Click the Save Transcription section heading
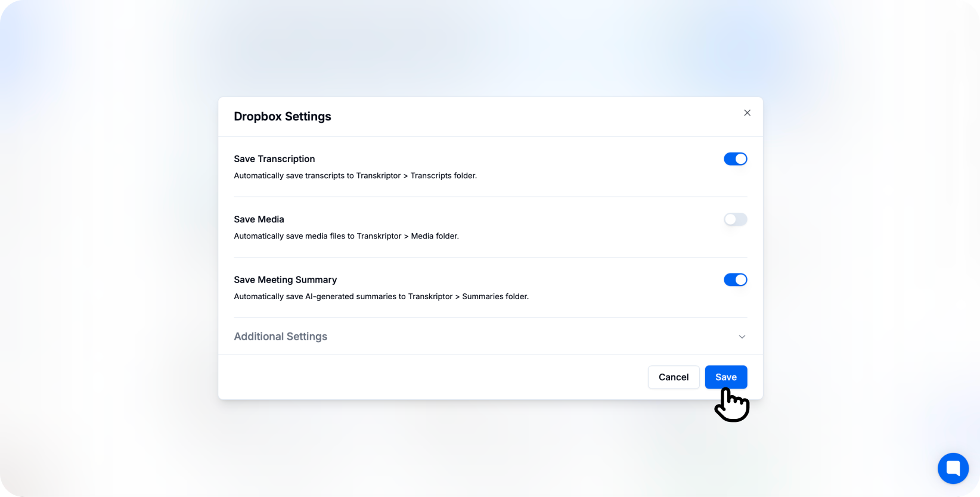Viewport: 980px width, 497px height. 274,159
